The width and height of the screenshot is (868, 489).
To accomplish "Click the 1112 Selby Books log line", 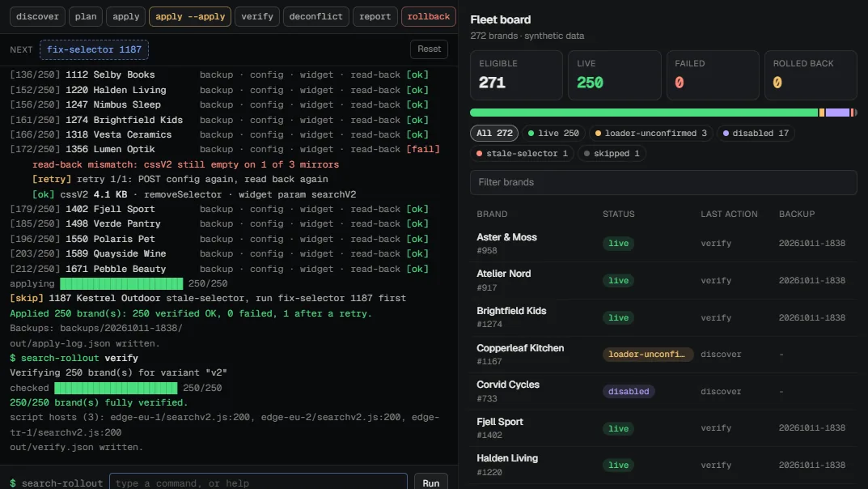I will [x=219, y=74].
